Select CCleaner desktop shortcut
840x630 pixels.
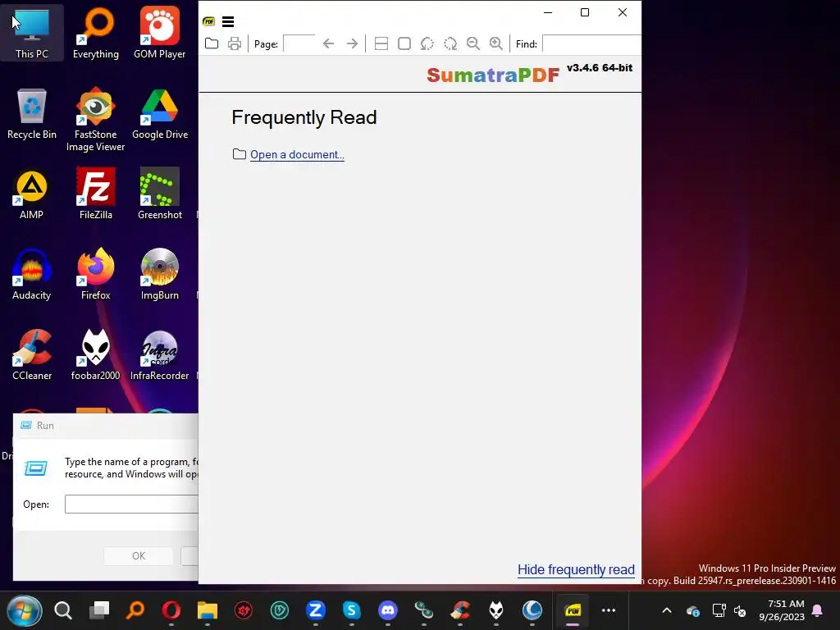tap(32, 355)
